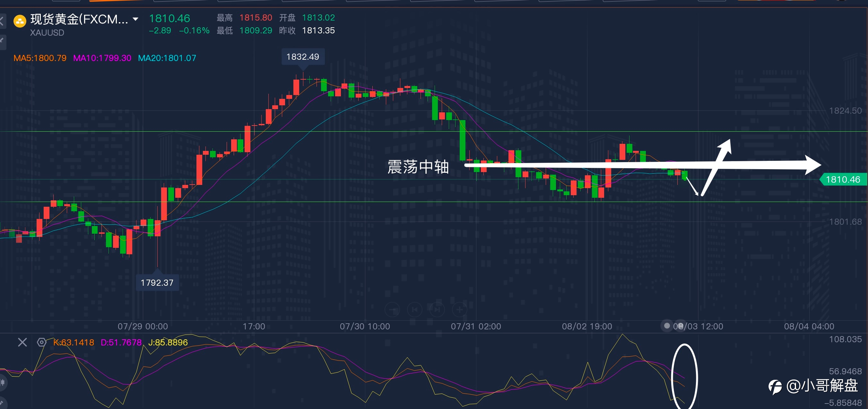Jump to previous bars with skip-back button
The height and width of the screenshot is (409, 868).
tap(415, 309)
